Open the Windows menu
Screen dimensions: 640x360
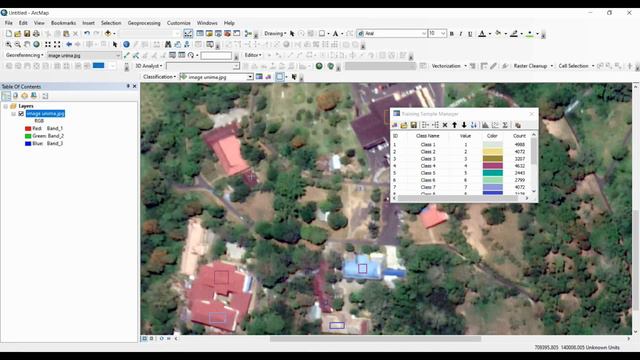tap(207, 23)
